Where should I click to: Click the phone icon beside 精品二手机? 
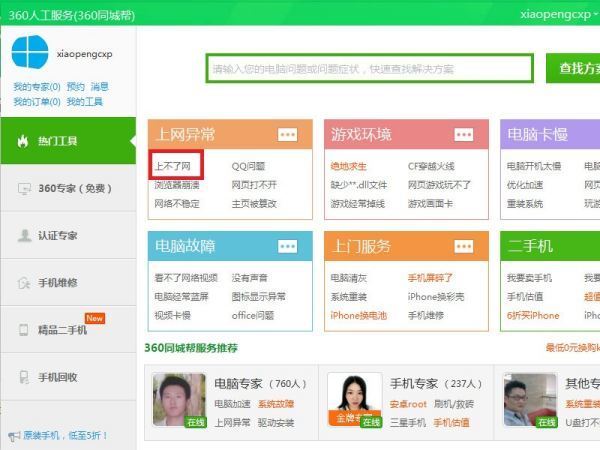pyautogui.click(x=23, y=330)
